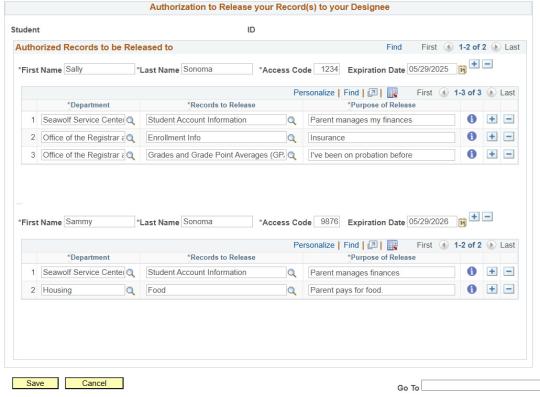Open department lookup for Sammy's Housing row
Screen dimensions: 540x397
point(130,291)
